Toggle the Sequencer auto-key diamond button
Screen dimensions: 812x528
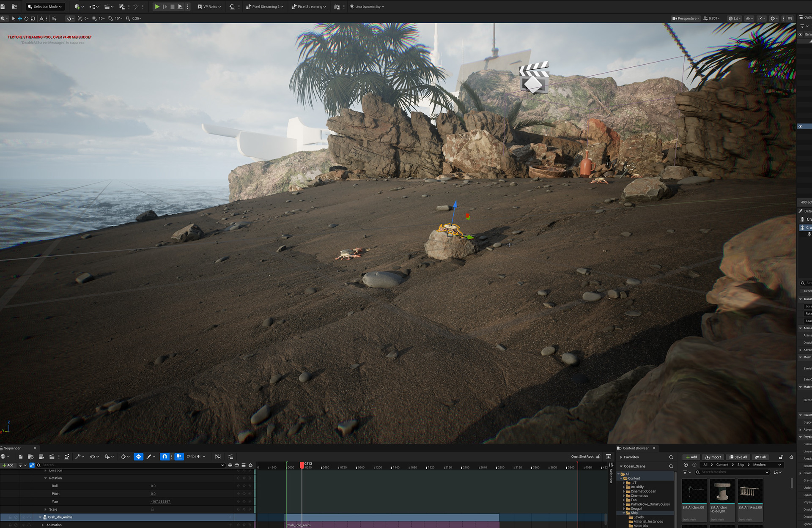(x=138, y=457)
